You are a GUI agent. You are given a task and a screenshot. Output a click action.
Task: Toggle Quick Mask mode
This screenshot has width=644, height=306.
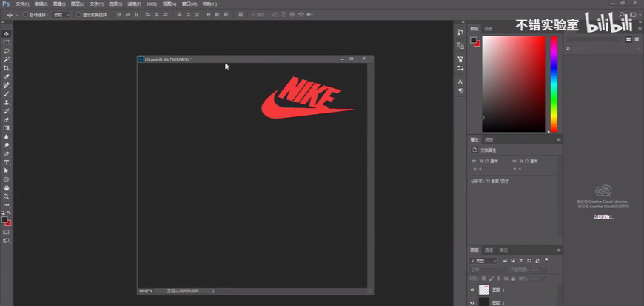pos(6,232)
